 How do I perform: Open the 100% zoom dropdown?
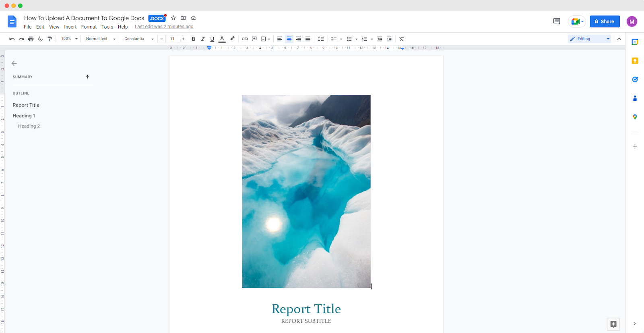[69, 39]
